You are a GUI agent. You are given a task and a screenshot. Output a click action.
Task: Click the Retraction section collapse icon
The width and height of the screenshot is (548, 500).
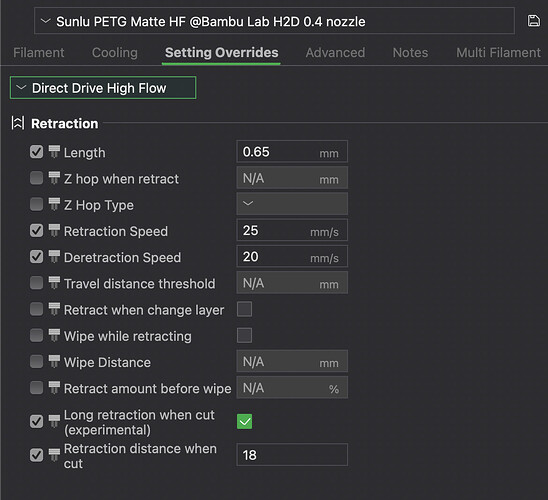18,123
